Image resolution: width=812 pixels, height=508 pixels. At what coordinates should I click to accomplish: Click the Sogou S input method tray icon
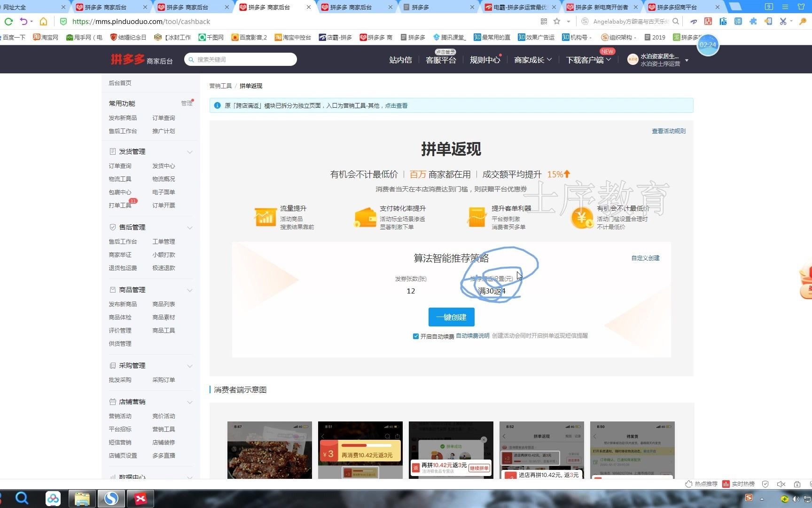[x=749, y=498]
